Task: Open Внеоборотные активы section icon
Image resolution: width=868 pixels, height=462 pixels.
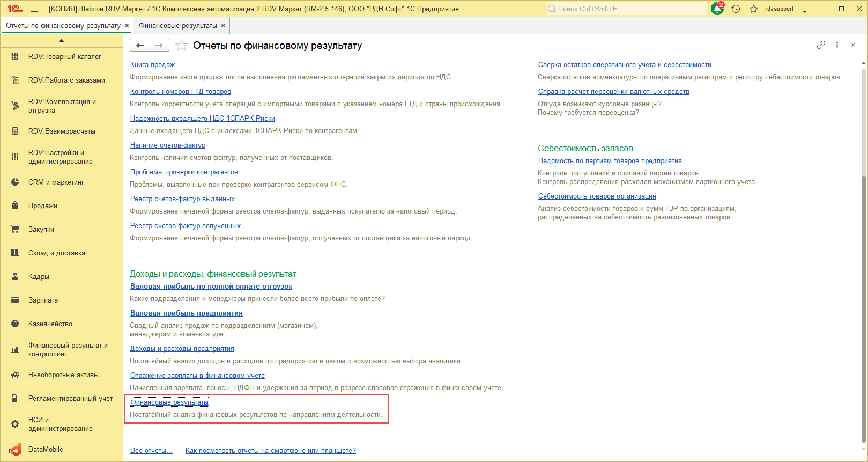Action: coord(15,375)
